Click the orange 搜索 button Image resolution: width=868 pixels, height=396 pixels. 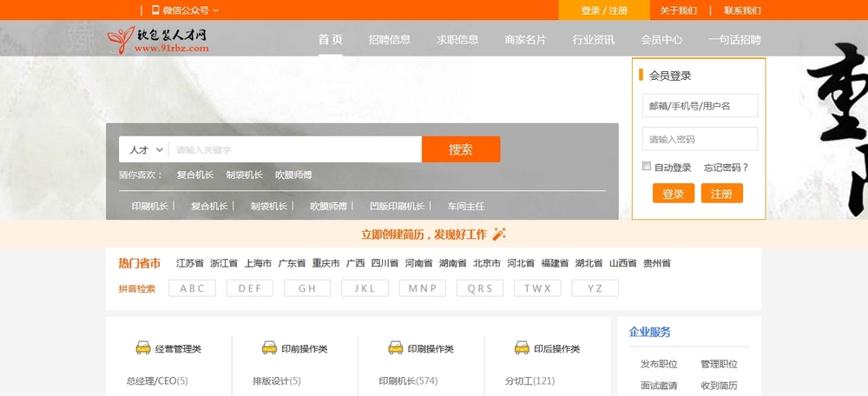[461, 149]
